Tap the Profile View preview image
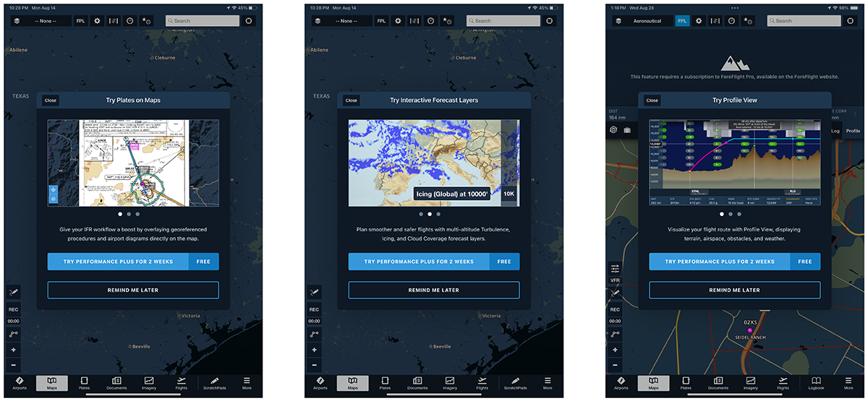Image resolution: width=868 pixels, height=401 pixels. pos(735,163)
